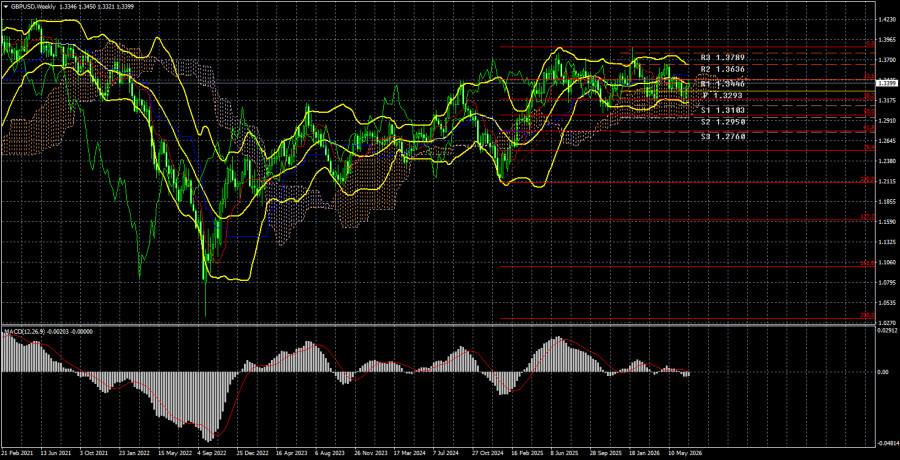The image size is (900, 460).
Task: Click the MACD 0.00 scale value
Action: [884, 372]
